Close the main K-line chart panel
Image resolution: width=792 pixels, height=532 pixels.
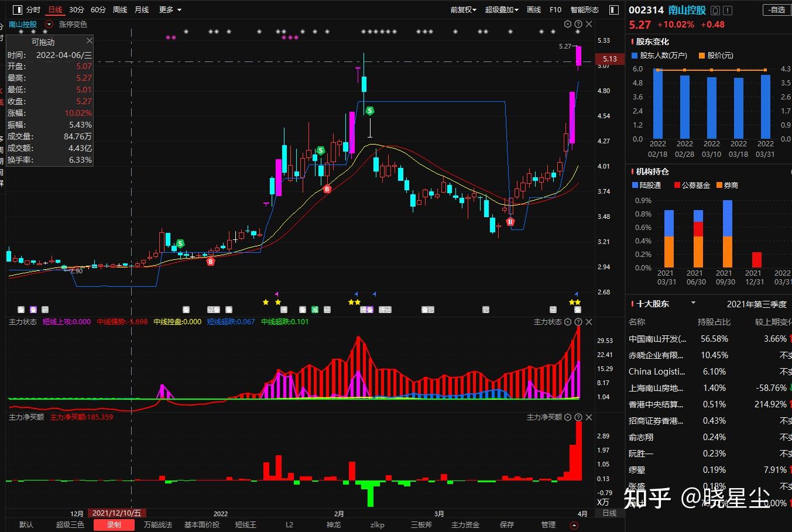pyautogui.click(x=589, y=24)
